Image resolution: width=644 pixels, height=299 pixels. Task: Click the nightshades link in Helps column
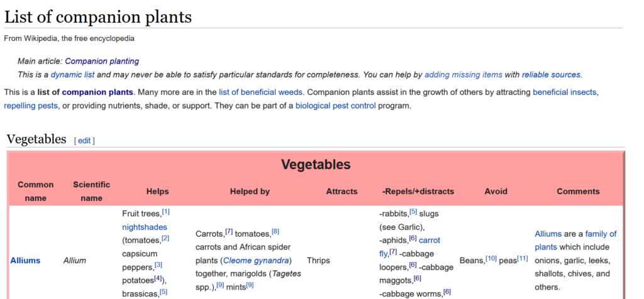click(x=144, y=227)
